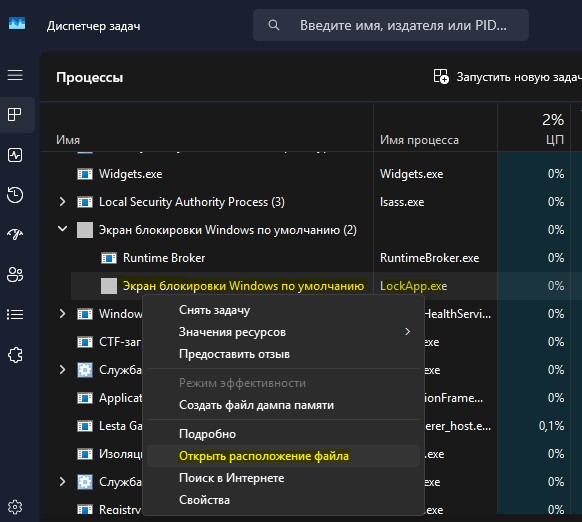Image resolution: width=582 pixels, height=522 pixels.
Task: Open App history sidebar icon
Action: click(x=15, y=195)
